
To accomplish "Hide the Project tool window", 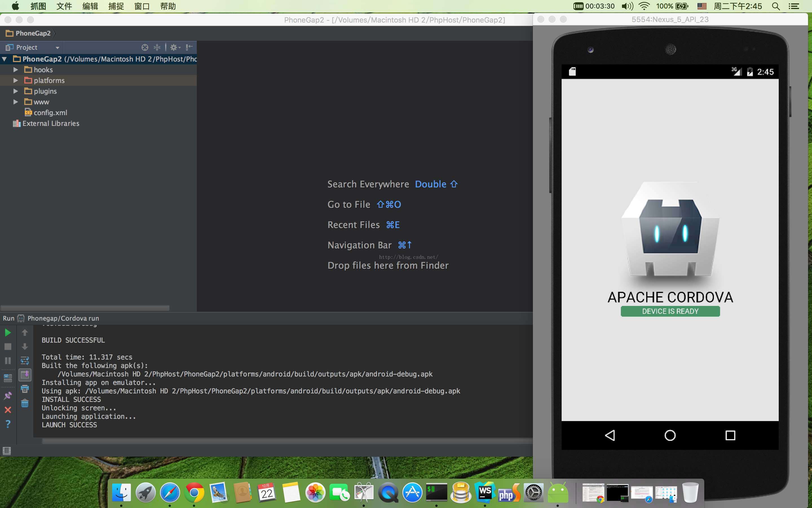I will pyautogui.click(x=189, y=47).
